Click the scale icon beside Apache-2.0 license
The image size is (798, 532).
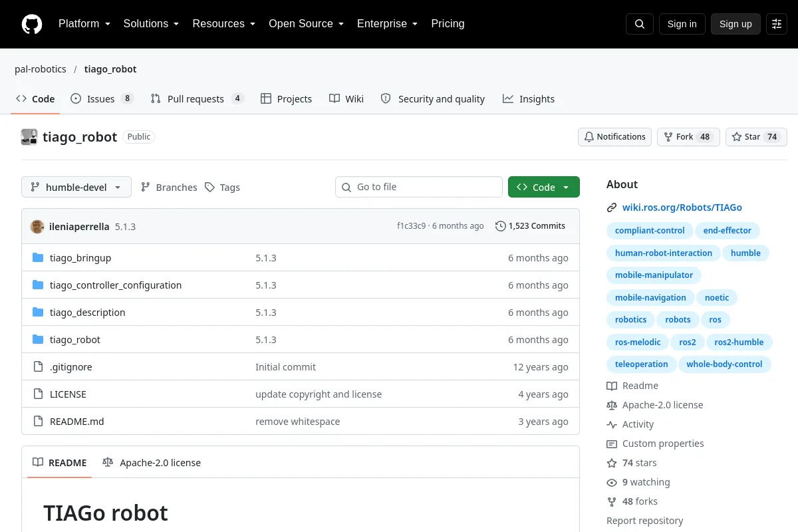[x=612, y=405]
